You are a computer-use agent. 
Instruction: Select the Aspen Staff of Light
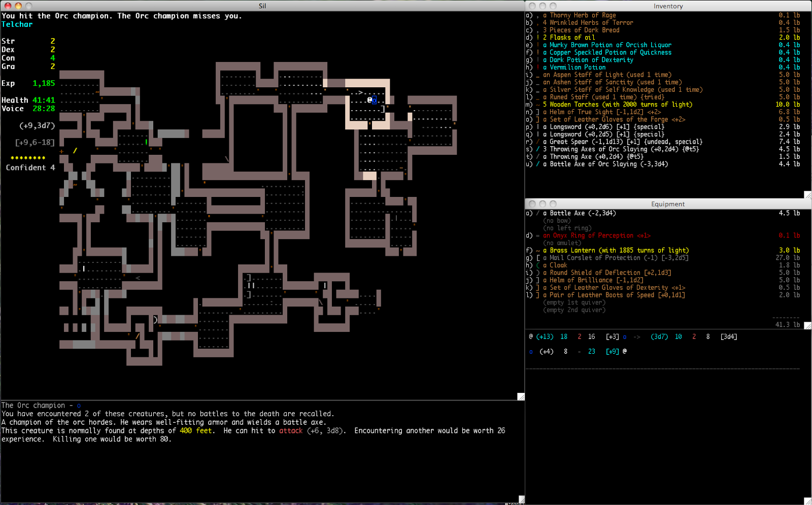(x=663, y=75)
